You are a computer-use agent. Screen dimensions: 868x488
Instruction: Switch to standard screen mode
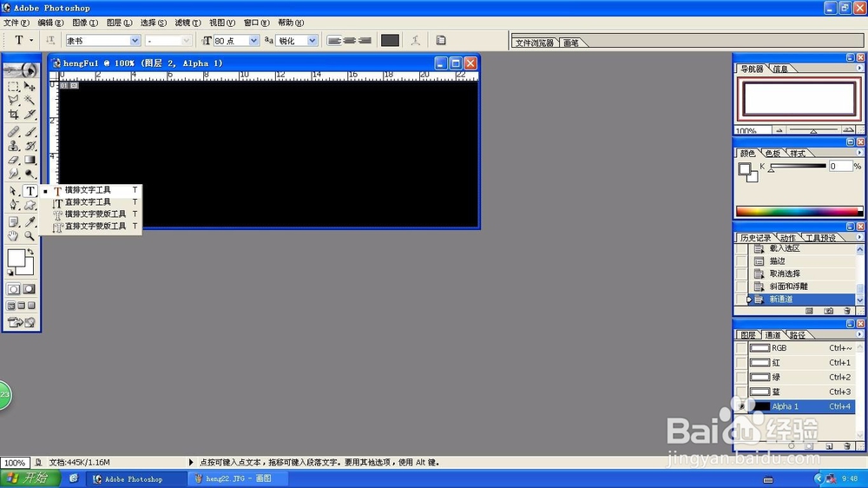[10, 305]
